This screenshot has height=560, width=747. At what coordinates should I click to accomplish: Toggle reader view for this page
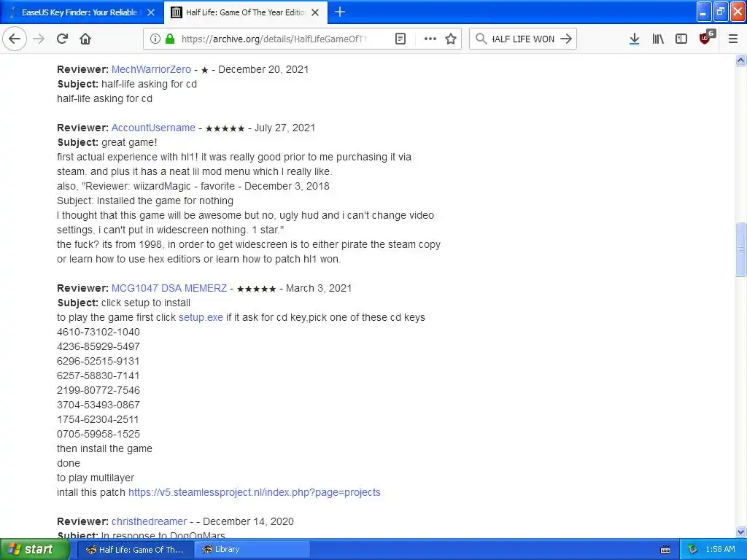click(x=400, y=39)
